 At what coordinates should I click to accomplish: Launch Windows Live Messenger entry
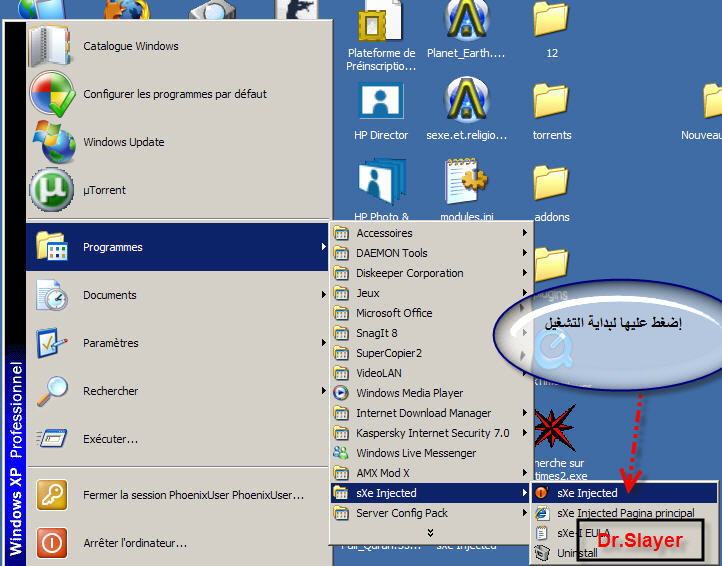click(x=432, y=453)
